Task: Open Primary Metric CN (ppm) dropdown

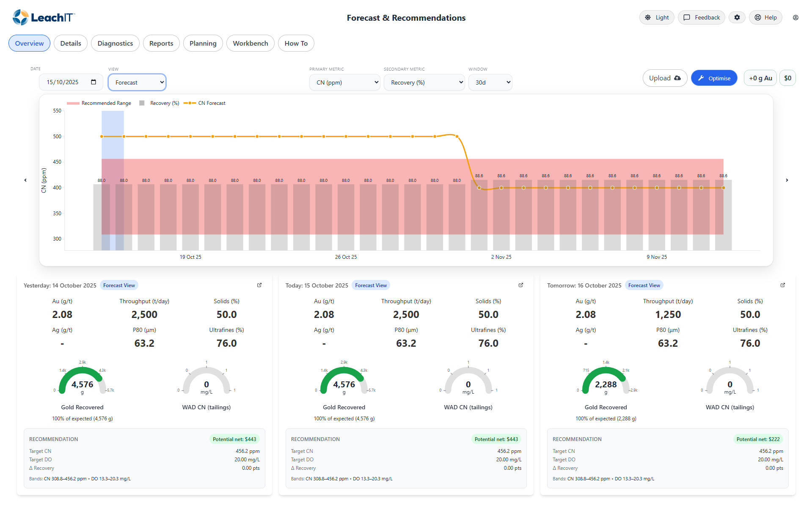Action: point(344,82)
